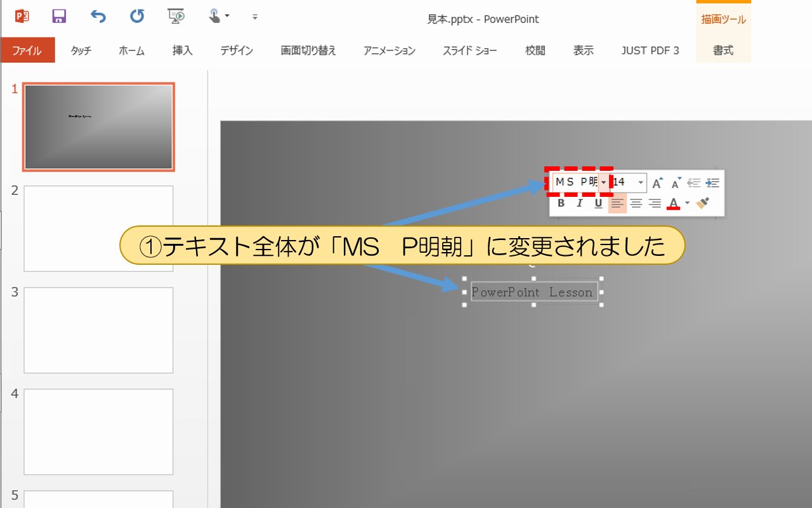Image resolution: width=812 pixels, height=508 pixels.
Task: Save the presentation with the floppy icon
Action: (59, 16)
